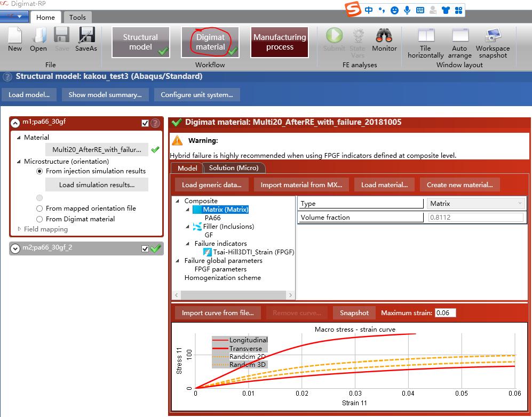
Task: Click the Snapshot button above the curve
Action: point(354,313)
